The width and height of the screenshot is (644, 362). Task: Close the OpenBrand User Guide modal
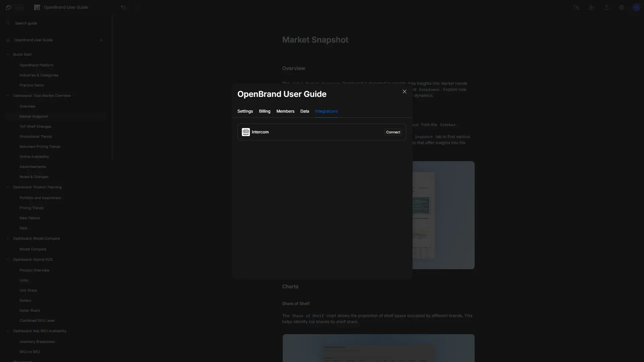pos(404,92)
